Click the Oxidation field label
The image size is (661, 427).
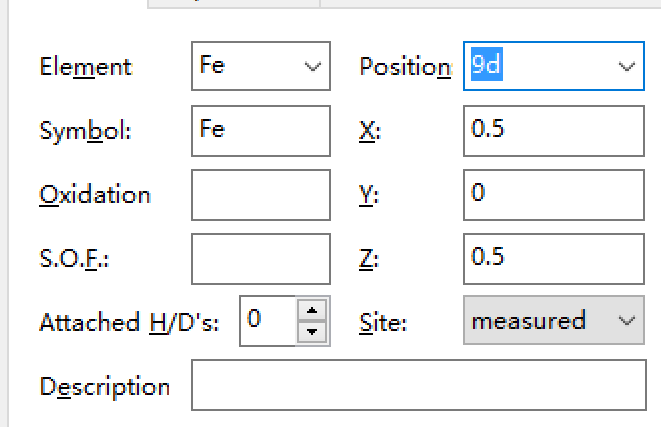click(x=95, y=195)
